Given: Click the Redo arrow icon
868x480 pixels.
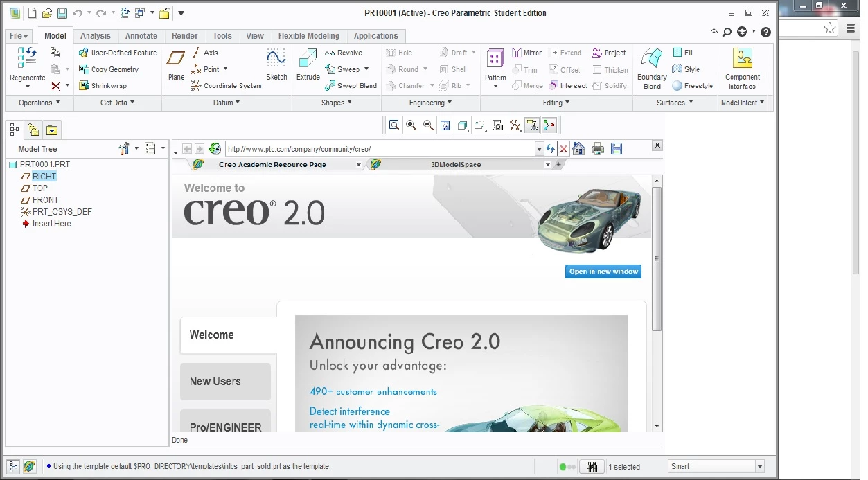Looking at the screenshot, I should point(101,13).
